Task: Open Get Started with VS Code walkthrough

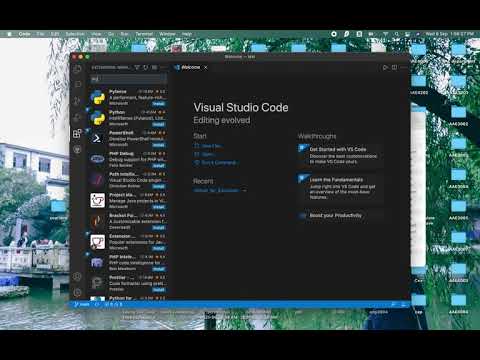Action: tap(340, 156)
